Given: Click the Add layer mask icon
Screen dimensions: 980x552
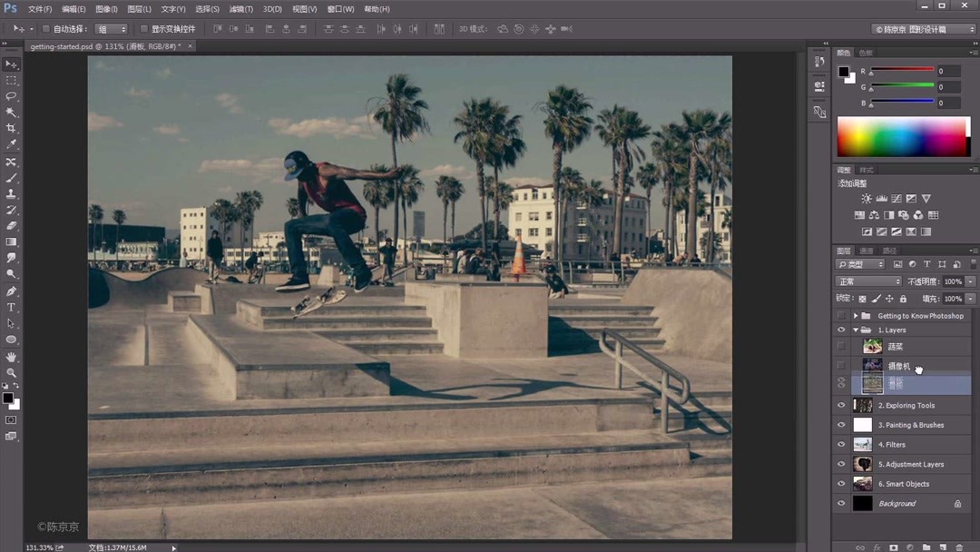Looking at the screenshot, I should (895, 547).
